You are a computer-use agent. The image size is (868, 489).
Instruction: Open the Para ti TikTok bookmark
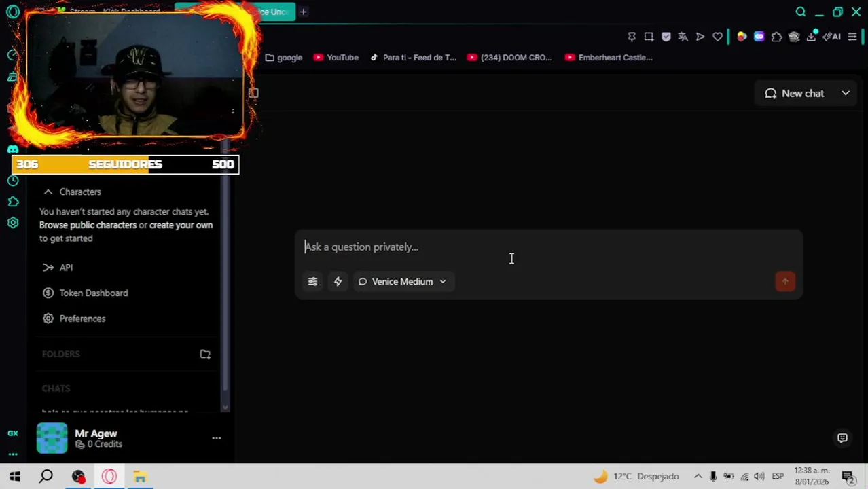click(x=413, y=58)
